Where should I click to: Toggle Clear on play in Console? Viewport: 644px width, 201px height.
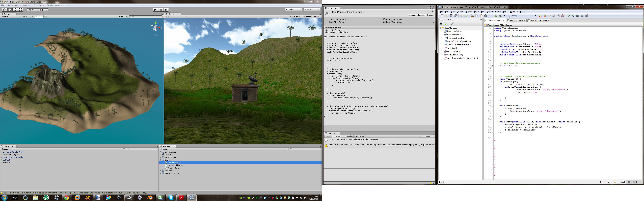click(347, 136)
